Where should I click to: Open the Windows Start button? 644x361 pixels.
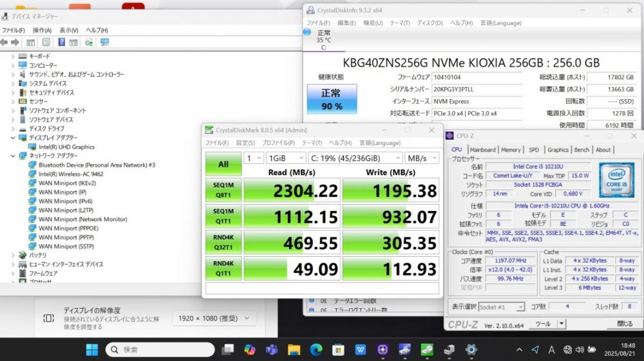[x=92, y=349]
